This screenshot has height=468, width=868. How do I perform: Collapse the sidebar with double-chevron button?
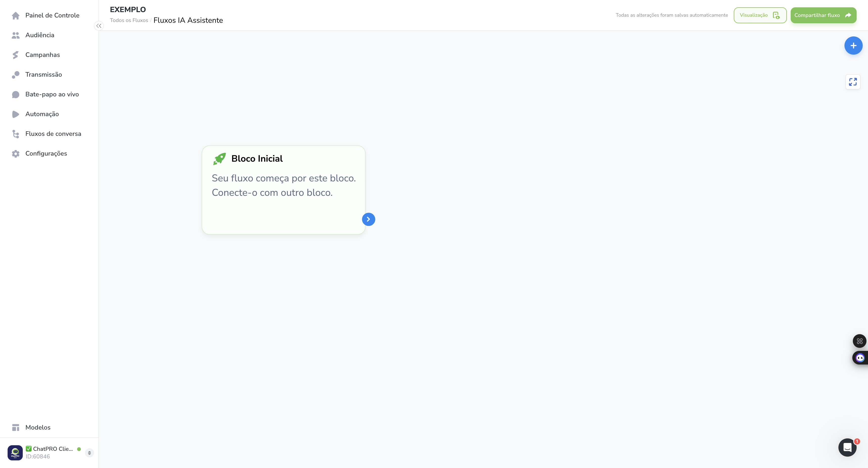point(99,26)
